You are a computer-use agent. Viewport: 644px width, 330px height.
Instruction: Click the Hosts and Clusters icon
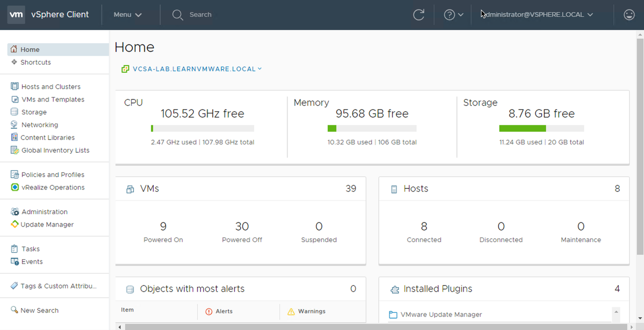(14, 86)
